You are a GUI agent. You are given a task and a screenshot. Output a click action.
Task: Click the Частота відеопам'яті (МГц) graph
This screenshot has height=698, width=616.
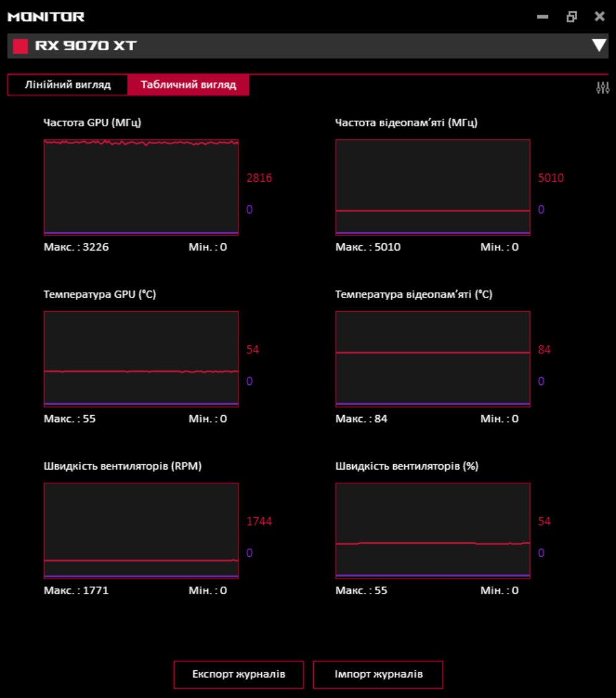[433, 187]
